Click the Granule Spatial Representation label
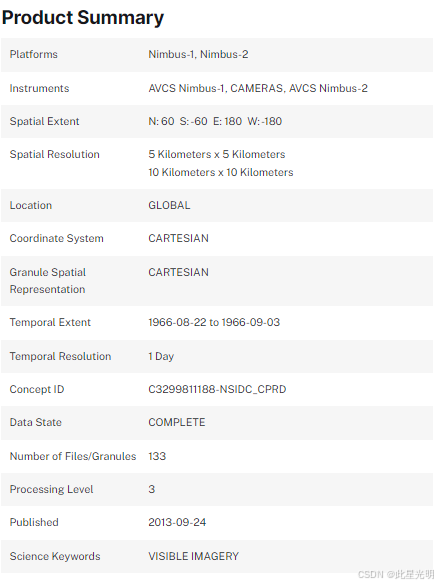 pos(47,281)
